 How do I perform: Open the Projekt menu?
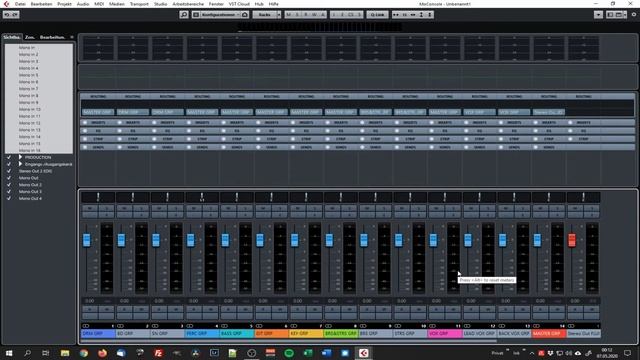[64, 4]
